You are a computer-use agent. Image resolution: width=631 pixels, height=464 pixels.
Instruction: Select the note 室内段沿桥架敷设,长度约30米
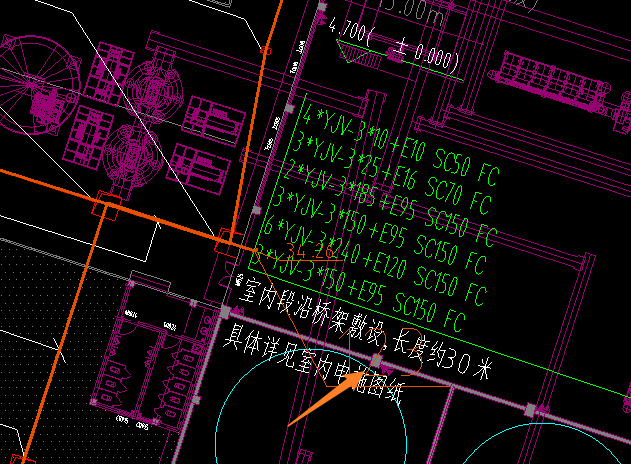point(365,328)
